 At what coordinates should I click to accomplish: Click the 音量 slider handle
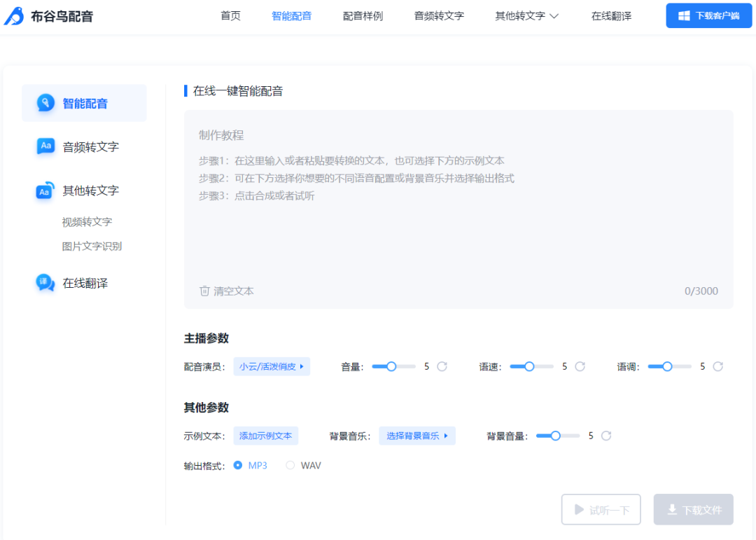391,367
